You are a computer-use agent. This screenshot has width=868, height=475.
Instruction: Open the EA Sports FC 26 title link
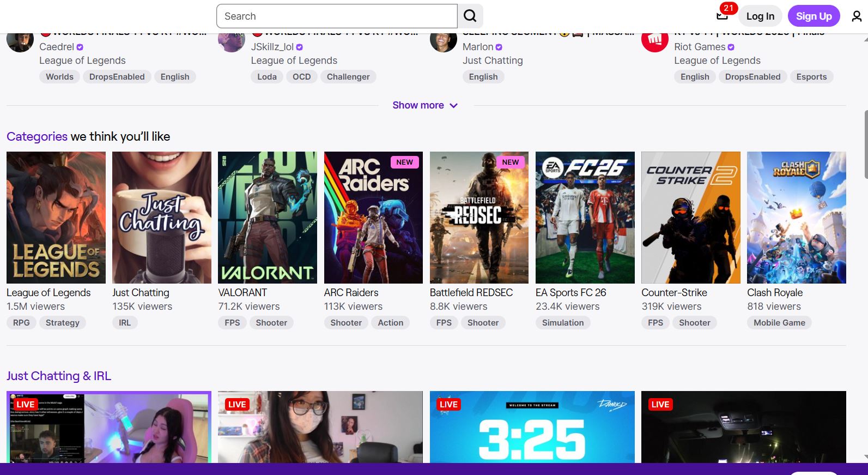570,293
